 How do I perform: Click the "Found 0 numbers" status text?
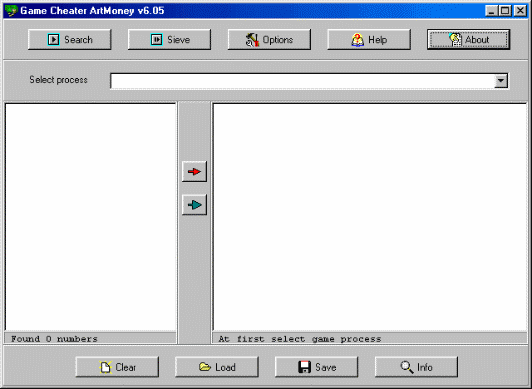(54, 339)
